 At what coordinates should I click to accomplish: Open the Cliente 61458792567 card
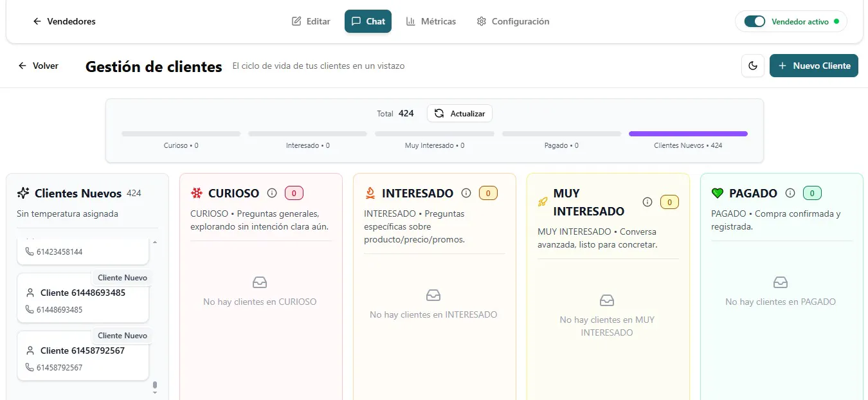pos(83,356)
